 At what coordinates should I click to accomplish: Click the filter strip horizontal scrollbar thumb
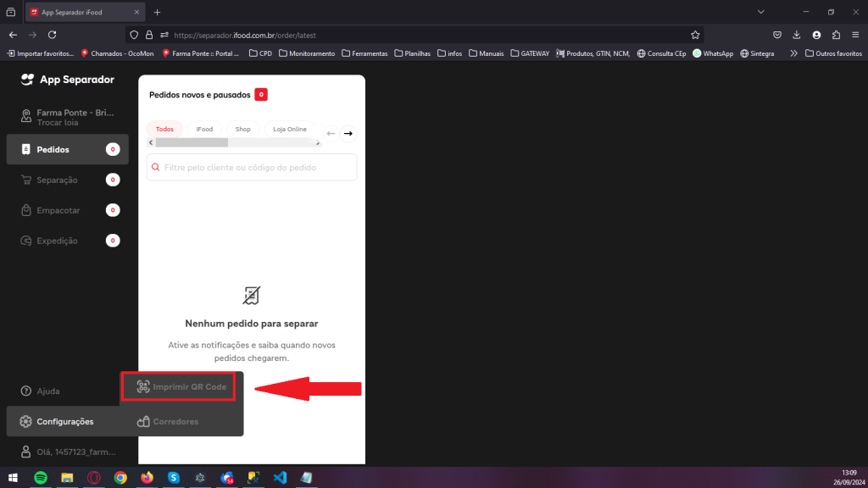[x=192, y=142]
